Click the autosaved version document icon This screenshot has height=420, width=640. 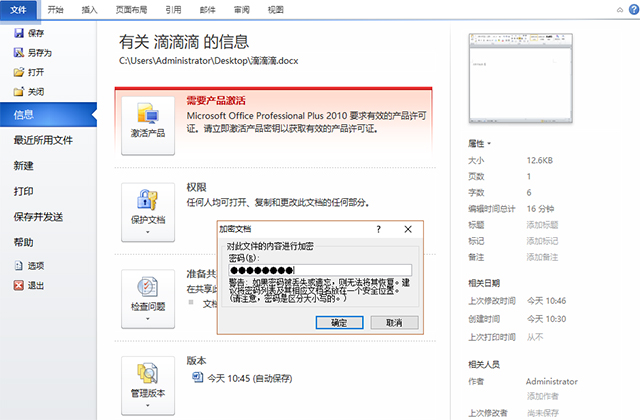[x=198, y=378]
